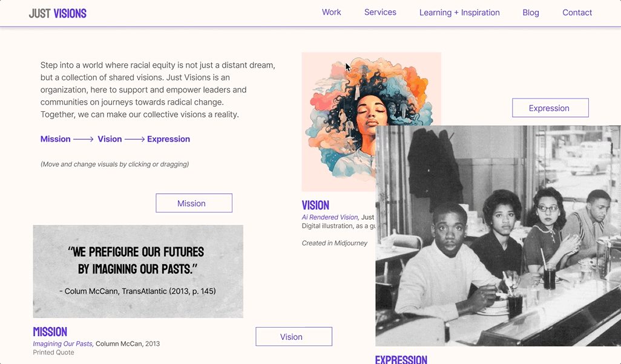Screen dimensions: 621x364
Task: Select the bold Expression text link
Action: pyautogui.click(x=168, y=139)
